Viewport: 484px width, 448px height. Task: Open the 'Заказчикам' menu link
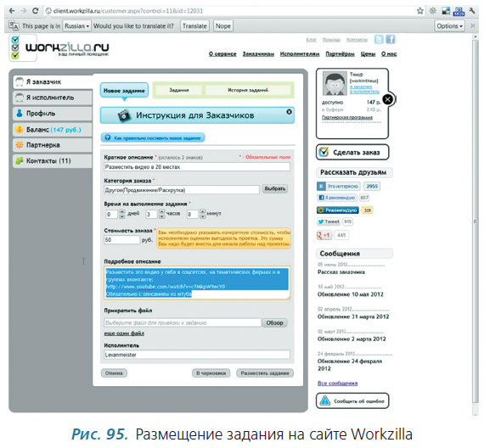[258, 54]
